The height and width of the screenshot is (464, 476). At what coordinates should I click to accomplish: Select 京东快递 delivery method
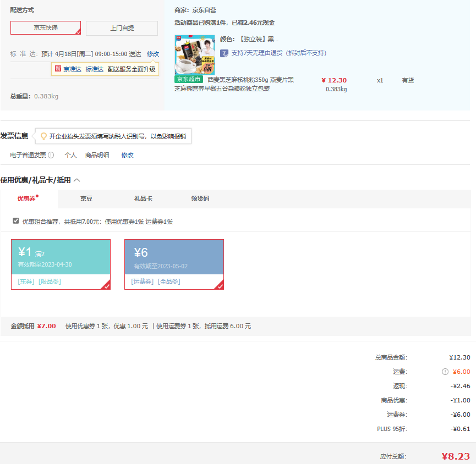[x=46, y=27]
